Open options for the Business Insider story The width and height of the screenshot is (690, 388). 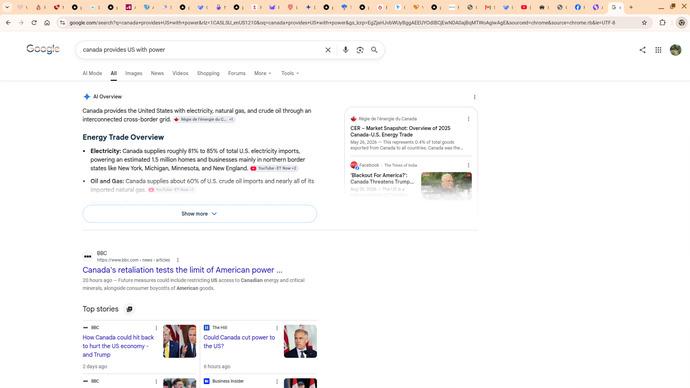click(277, 381)
